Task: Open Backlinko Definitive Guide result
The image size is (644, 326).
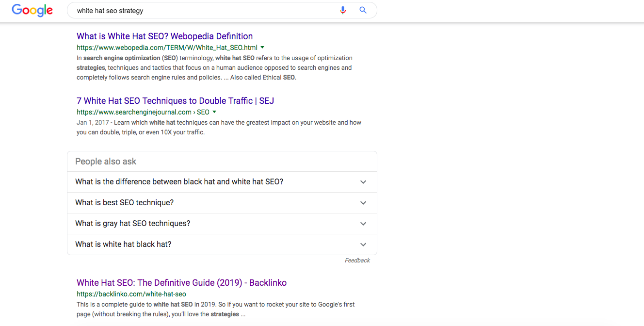Action: click(x=181, y=283)
